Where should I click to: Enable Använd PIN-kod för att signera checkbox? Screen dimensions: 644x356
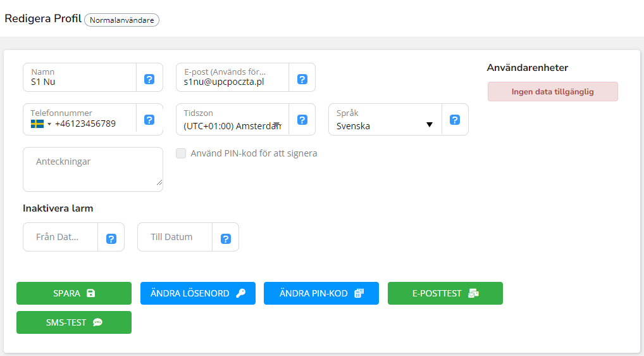pyautogui.click(x=182, y=153)
